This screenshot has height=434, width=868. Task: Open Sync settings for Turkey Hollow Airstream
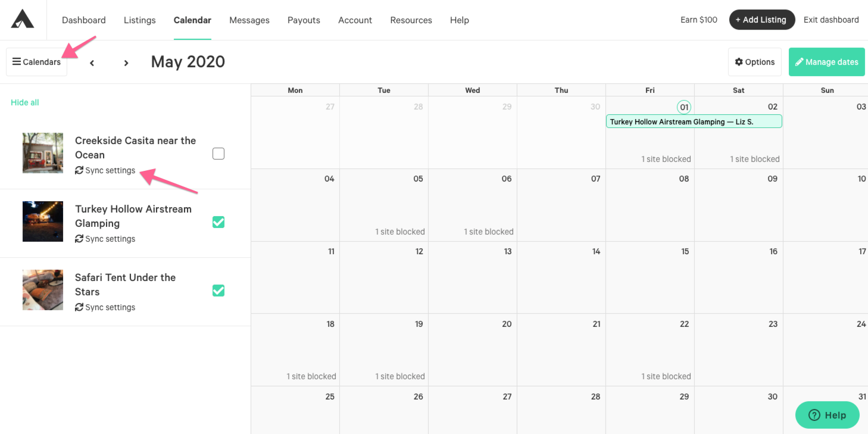(105, 239)
